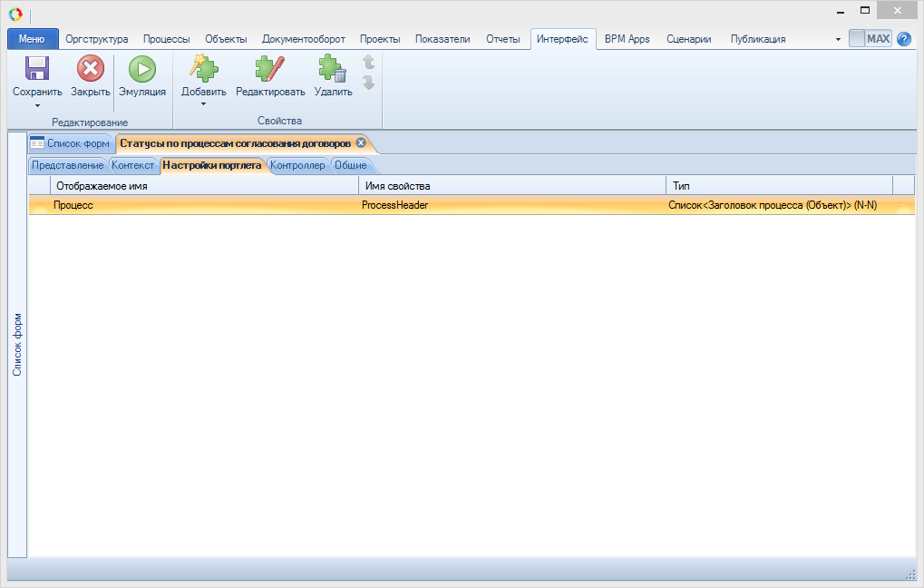Viewport: 924px width, 588px height.
Task: Open the Контроллер tab
Action: tap(297, 165)
